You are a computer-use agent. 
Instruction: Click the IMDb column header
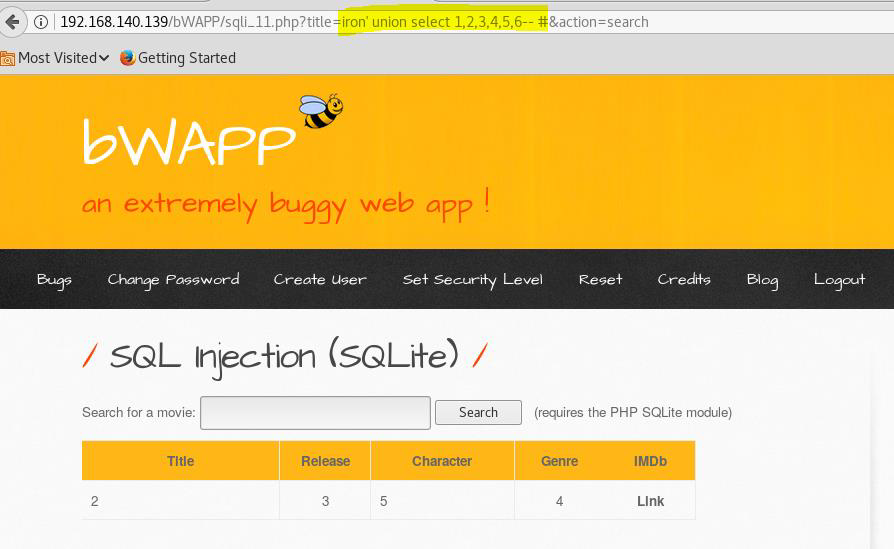pos(651,461)
